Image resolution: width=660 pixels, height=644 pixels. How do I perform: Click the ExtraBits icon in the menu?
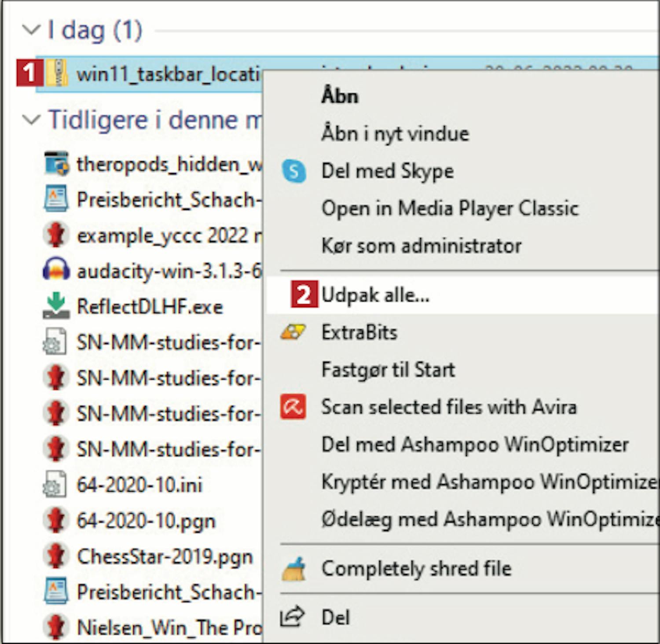(x=293, y=332)
